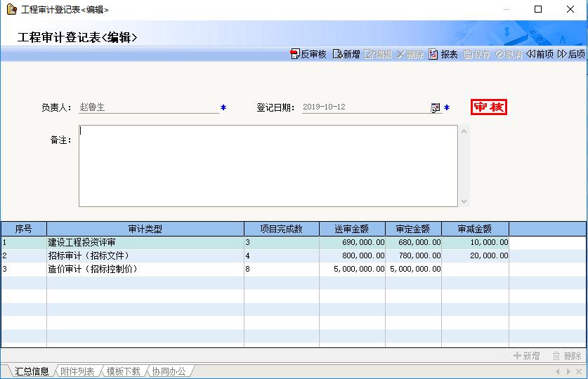
Task: Click the 新增 button below the table
Action: (527, 356)
